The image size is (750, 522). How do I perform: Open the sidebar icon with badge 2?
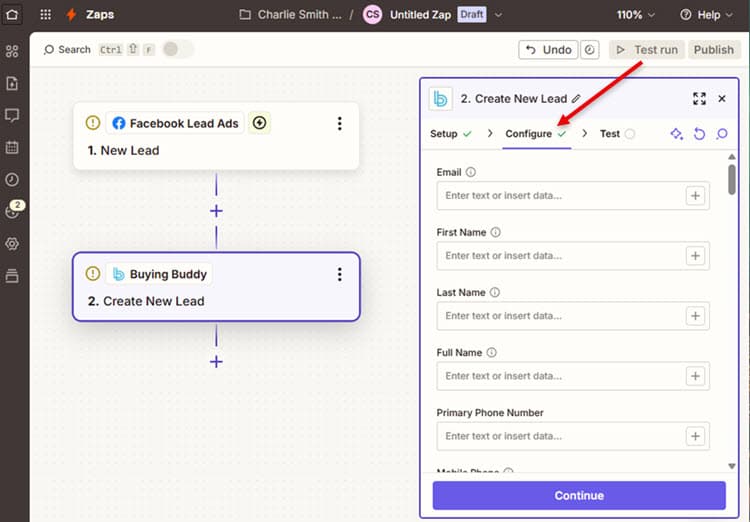click(13, 210)
